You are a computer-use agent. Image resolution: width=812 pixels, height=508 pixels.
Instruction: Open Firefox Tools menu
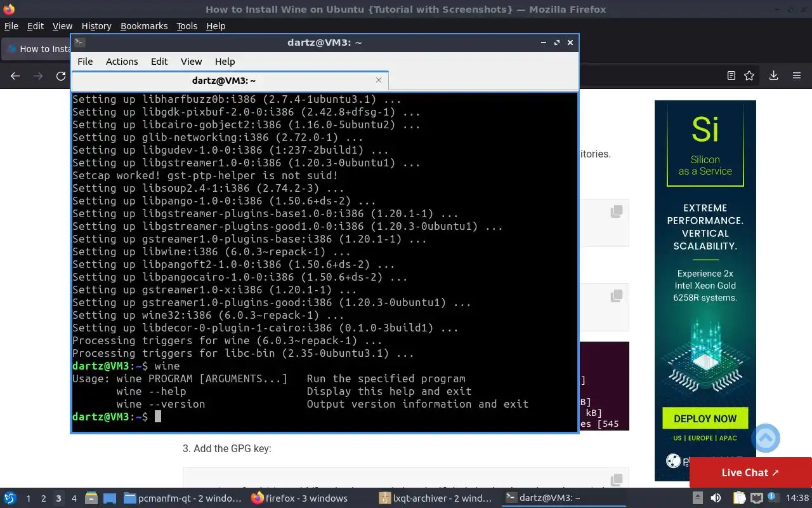[187, 26]
